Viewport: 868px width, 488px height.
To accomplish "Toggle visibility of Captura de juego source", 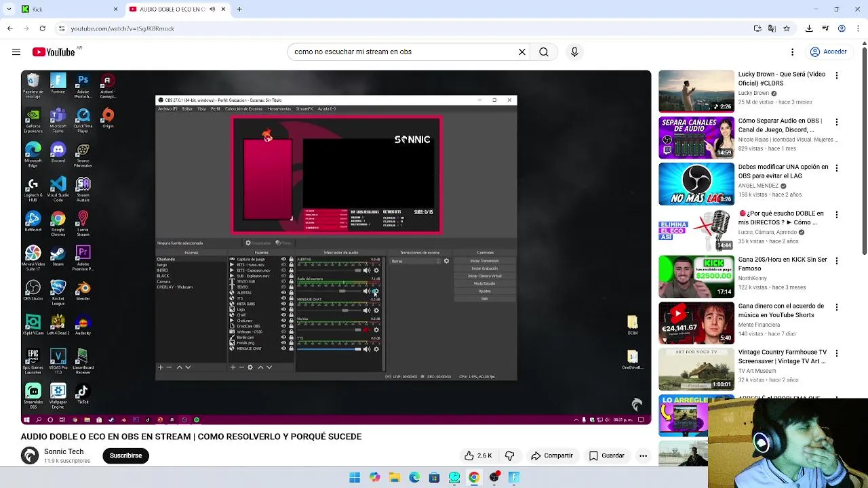I will (x=283, y=259).
